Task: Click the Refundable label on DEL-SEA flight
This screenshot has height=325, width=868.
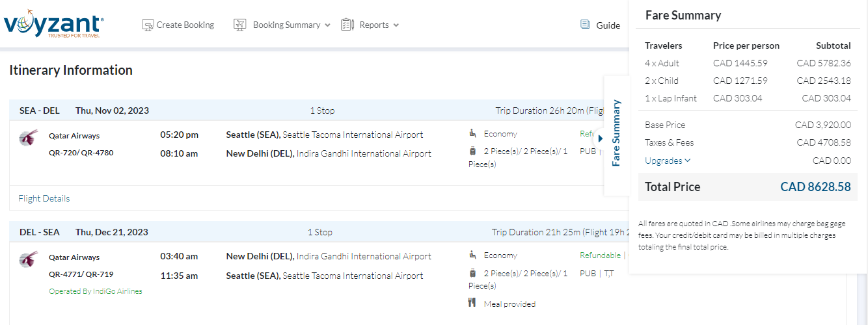Action: [600, 255]
